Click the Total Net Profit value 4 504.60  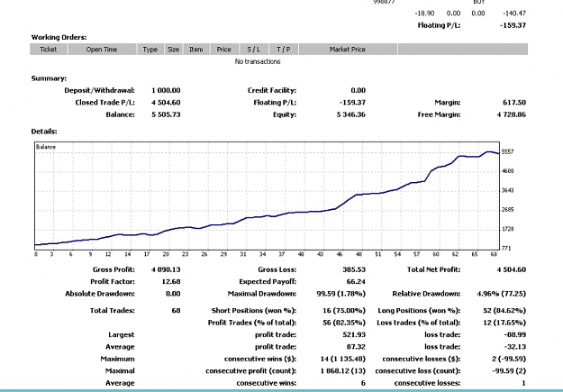pyautogui.click(x=512, y=269)
